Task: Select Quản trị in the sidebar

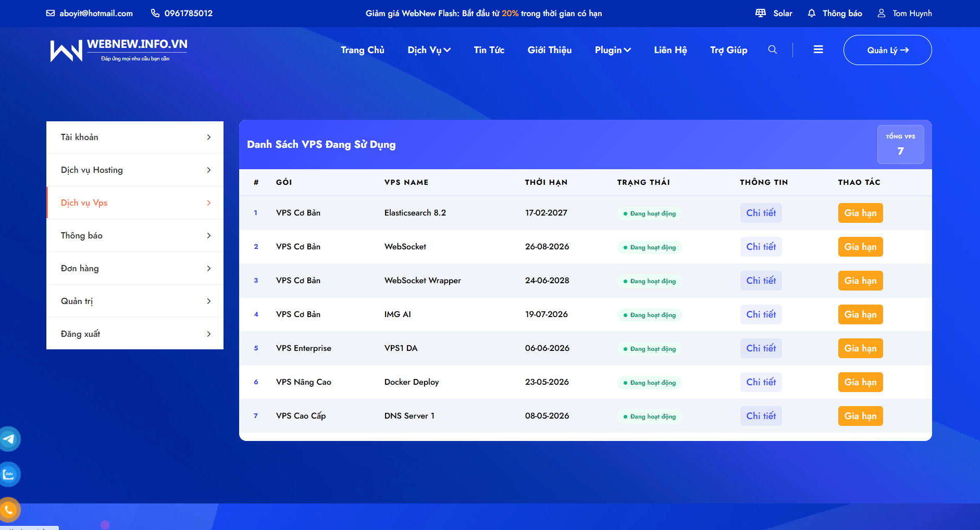Action: pos(135,301)
